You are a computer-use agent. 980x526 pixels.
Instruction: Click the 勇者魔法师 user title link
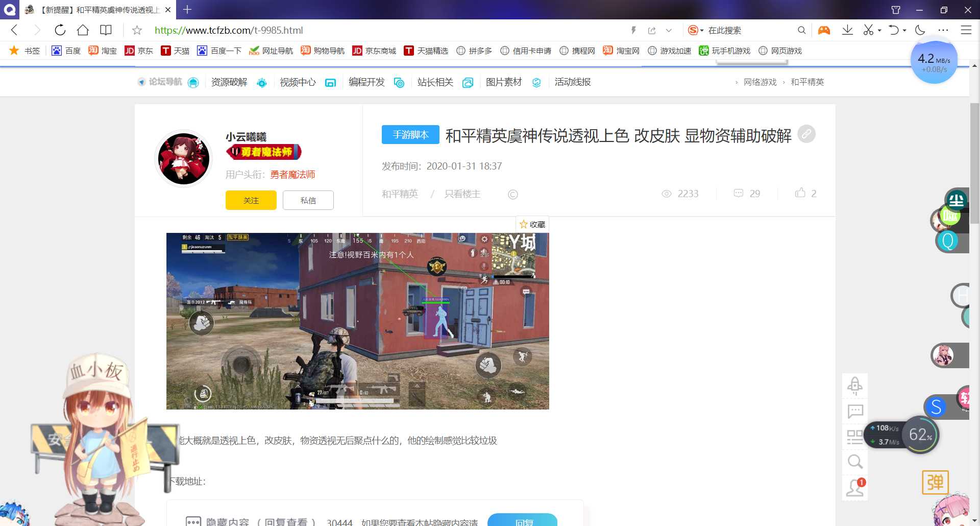(x=292, y=175)
